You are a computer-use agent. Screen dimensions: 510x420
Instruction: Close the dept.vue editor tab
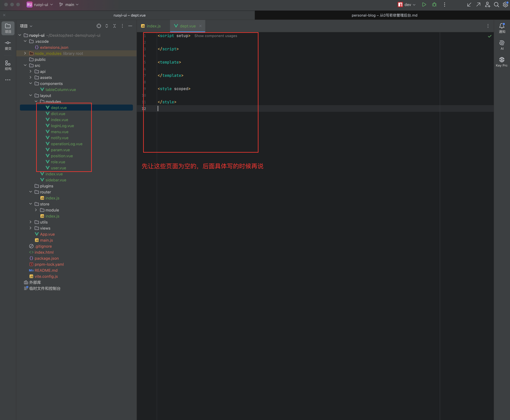(200, 26)
